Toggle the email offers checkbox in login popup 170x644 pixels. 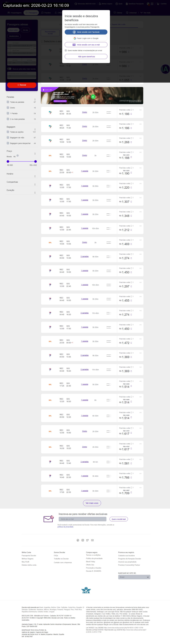coord(66,51)
